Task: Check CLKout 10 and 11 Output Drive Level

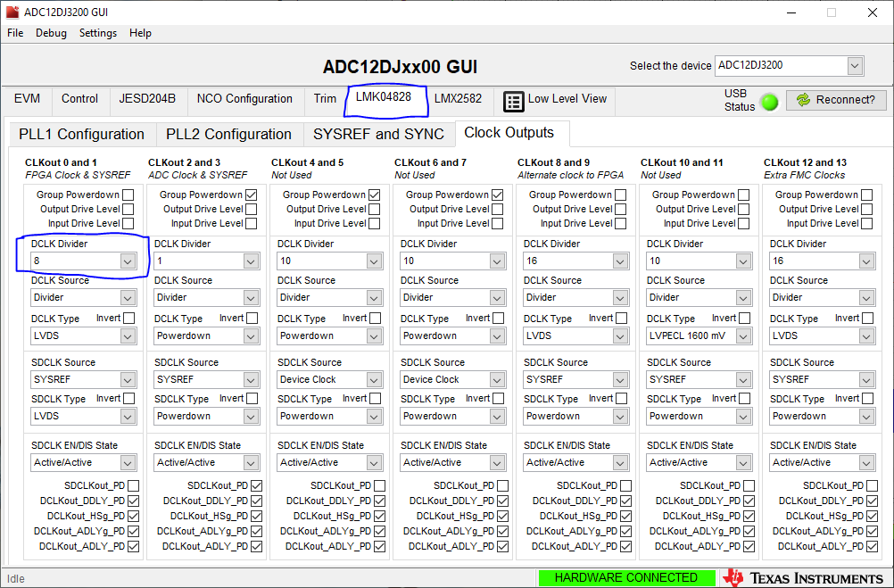Action: point(744,210)
